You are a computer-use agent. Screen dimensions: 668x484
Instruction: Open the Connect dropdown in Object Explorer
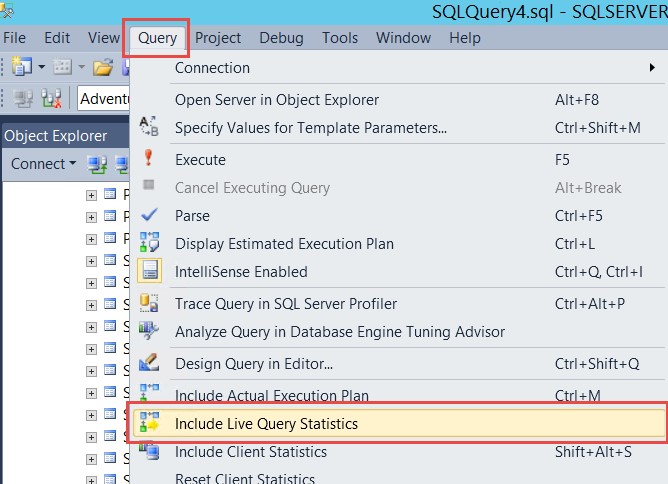coord(43,164)
